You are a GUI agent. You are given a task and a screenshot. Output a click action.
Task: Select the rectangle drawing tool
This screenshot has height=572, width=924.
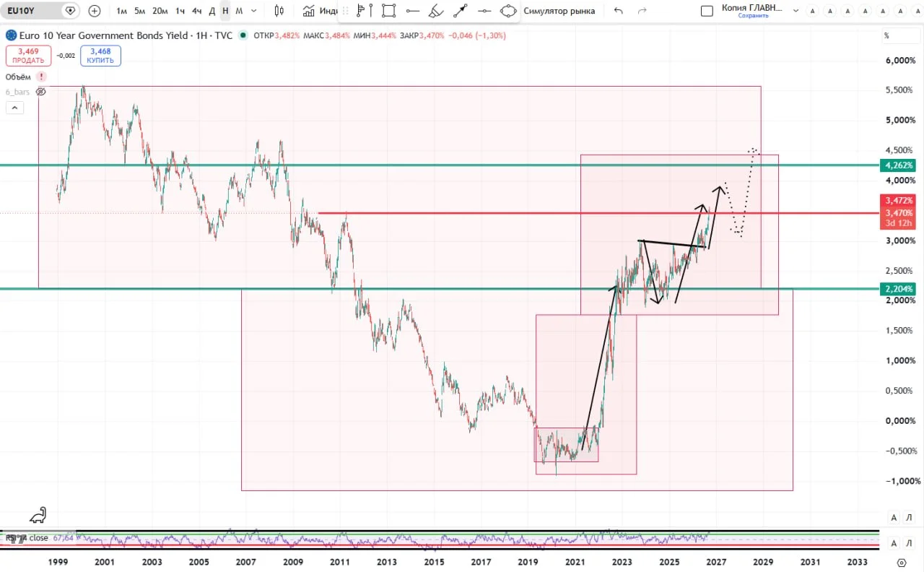(x=389, y=11)
